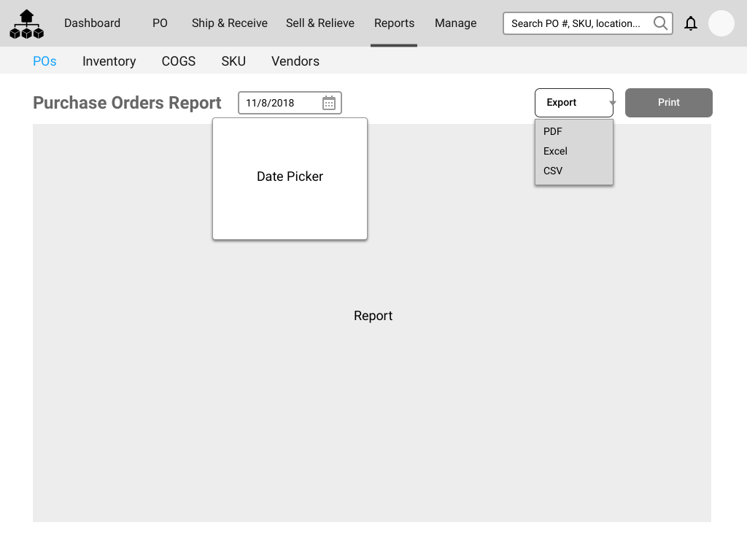747x560 pixels.
Task: Switch to the Inventory report tab
Action: tap(109, 61)
